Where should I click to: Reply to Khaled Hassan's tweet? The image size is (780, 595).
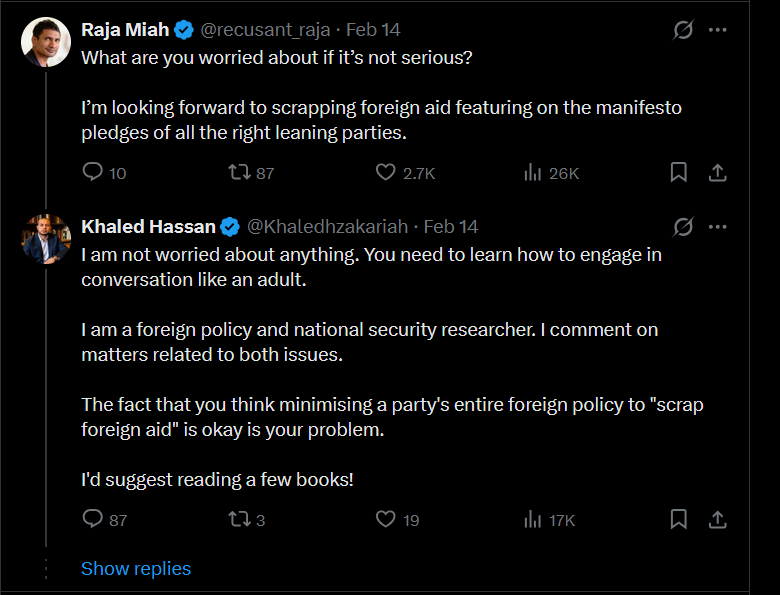pyautogui.click(x=93, y=519)
